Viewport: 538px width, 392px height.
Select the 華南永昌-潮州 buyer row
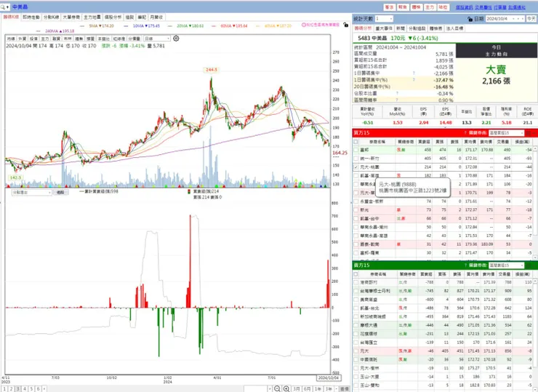pyautogui.click(x=443, y=227)
